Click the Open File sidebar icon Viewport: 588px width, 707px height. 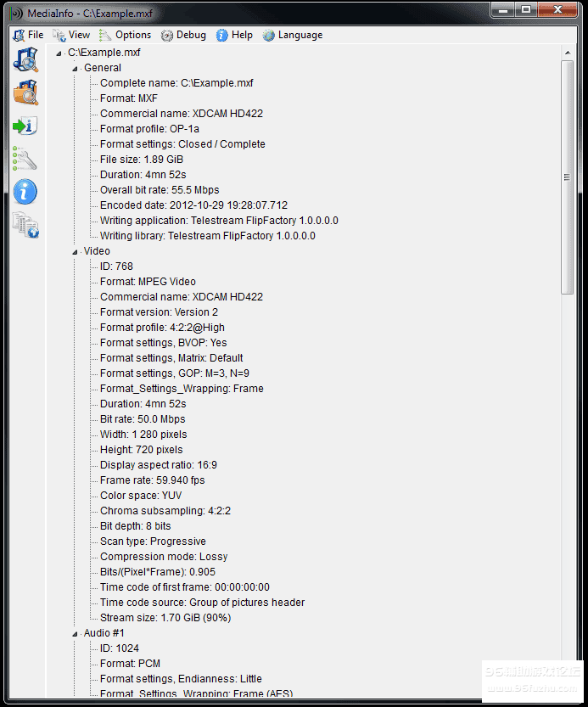pos(25,59)
